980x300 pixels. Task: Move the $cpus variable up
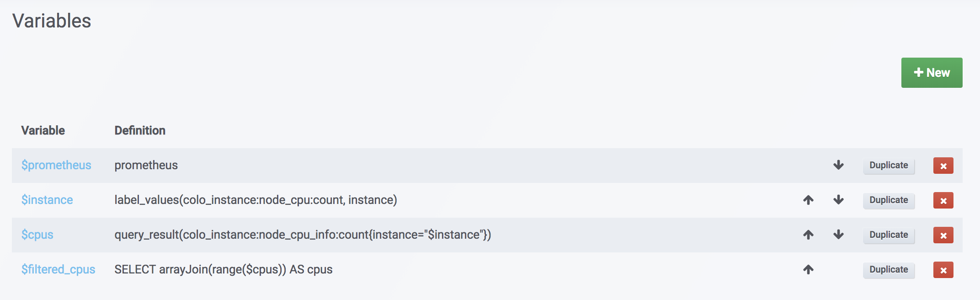(809, 235)
